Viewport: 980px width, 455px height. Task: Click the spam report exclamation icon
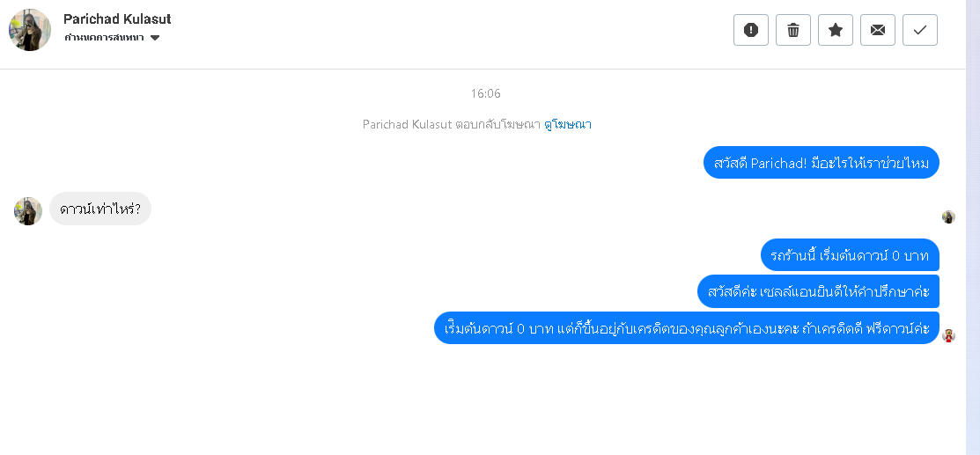click(x=750, y=30)
